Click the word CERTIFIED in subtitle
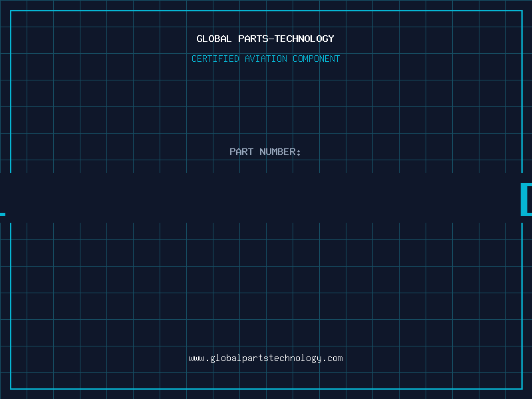This screenshot has height=399, width=532. pyautogui.click(x=215, y=59)
